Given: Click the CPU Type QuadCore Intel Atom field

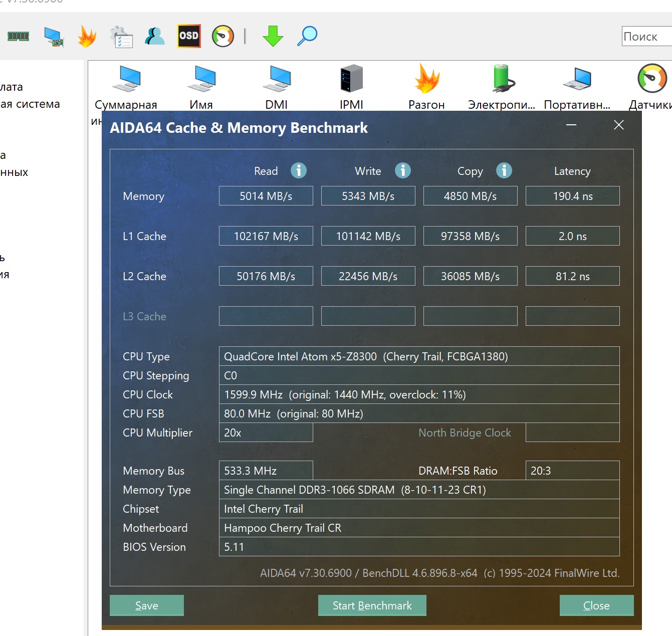Looking at the screenshot, I should click(419, 356).
